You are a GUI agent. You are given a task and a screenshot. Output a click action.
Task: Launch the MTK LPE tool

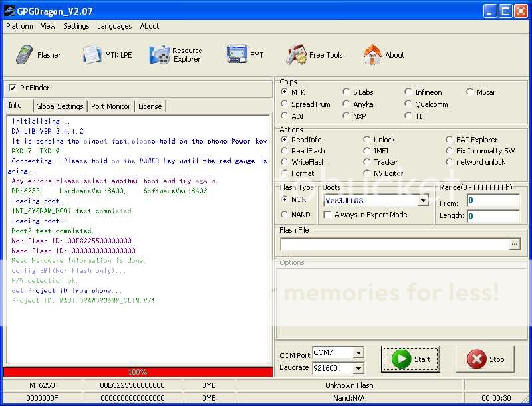click(108, 55)
